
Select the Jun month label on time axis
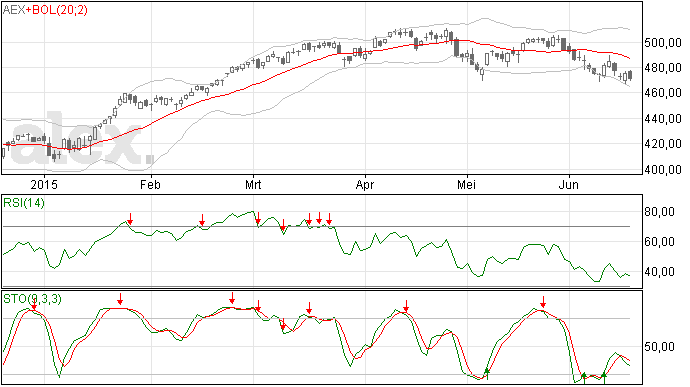[569, 184]
